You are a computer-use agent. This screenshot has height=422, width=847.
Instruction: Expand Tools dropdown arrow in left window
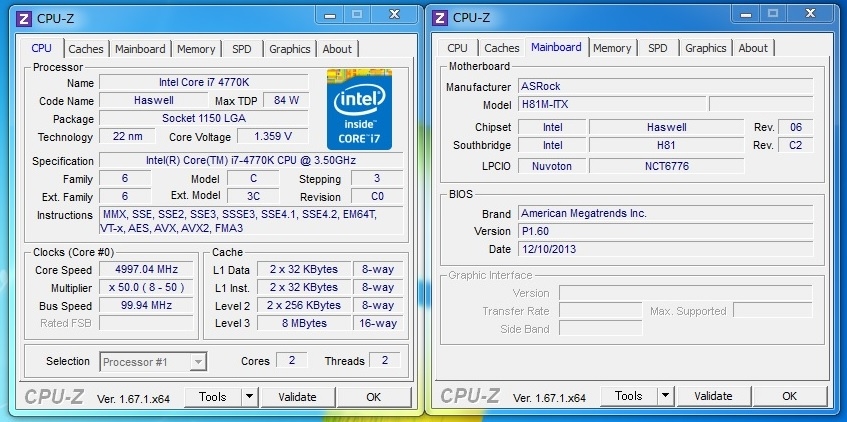coord(249,397)
